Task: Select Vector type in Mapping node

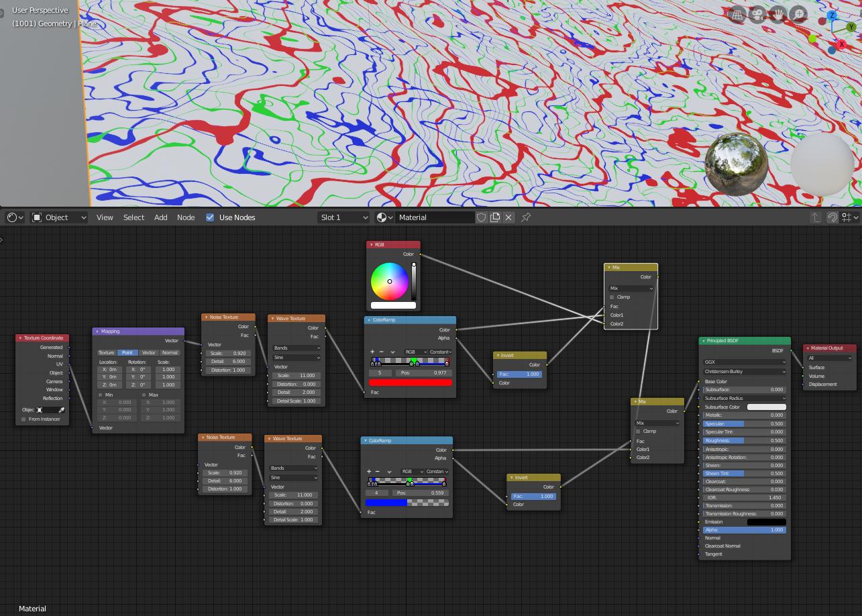Action: 148,353
